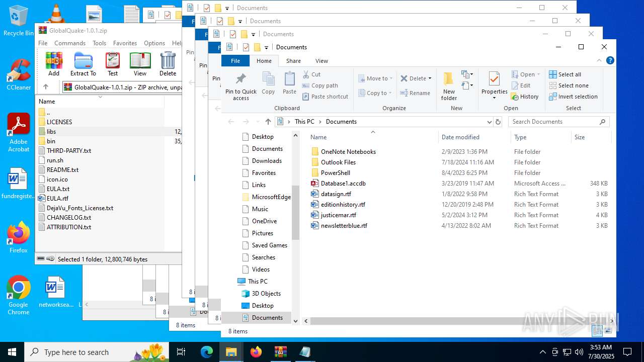Click Task View button on taskbar
The height and width of the screenshot is (362, 644).
[x=181, y=352]
